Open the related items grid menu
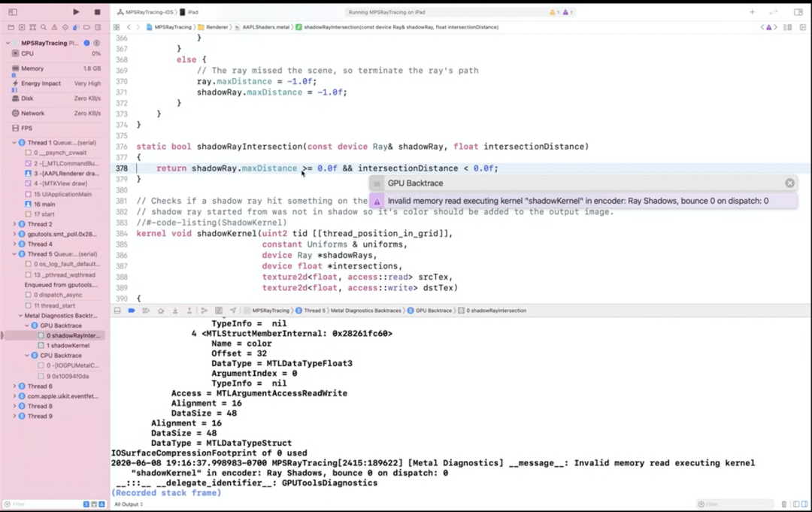Image resolution: width=812 pixels, height=512 pixels. (x=117, y=27)
